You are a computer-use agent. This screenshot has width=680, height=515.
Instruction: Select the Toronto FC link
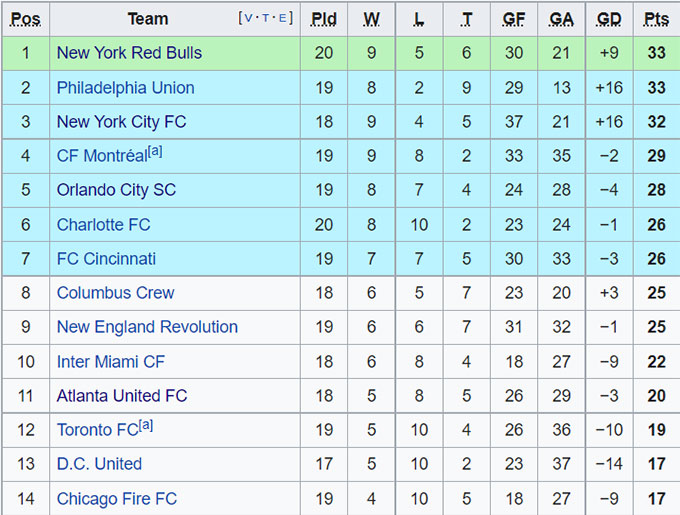pyautogui.click(x=97, y=430)
